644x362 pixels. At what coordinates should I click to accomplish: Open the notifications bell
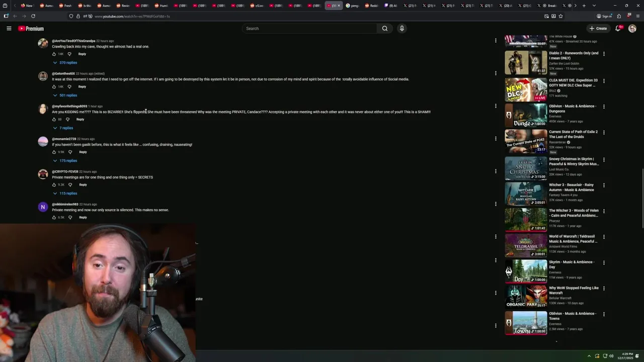coord(618,29)
